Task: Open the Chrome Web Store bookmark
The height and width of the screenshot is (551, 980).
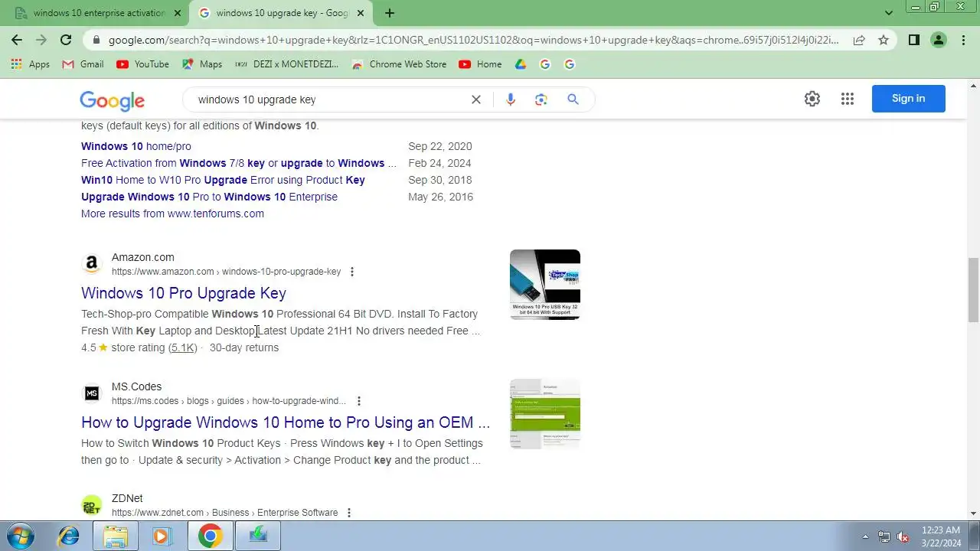Action: (x=399, y=64)
